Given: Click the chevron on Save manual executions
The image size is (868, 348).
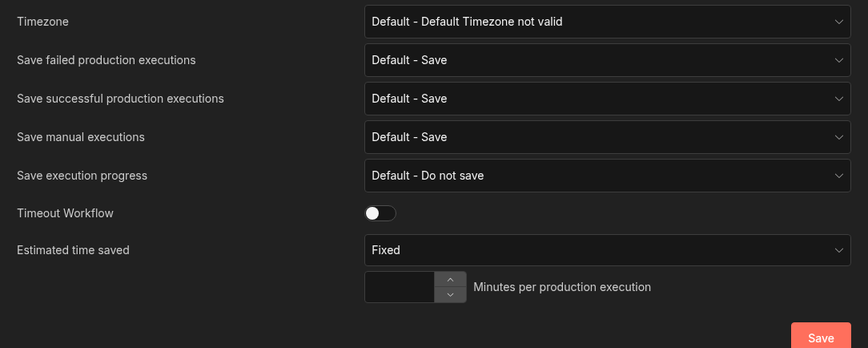Looking at the screenshot, I should coord(838,137).
